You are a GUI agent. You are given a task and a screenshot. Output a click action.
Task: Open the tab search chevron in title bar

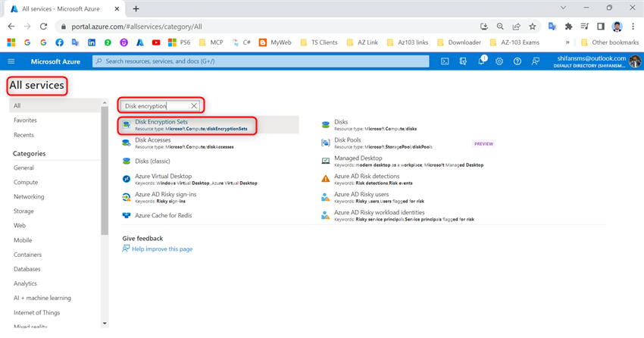pyautogui.click(x=563, y=8)
